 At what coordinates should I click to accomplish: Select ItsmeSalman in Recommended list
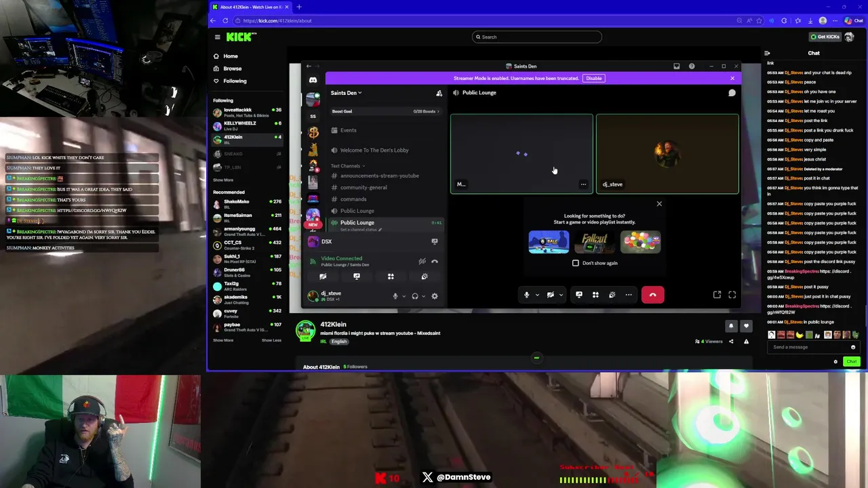point(247,217)
